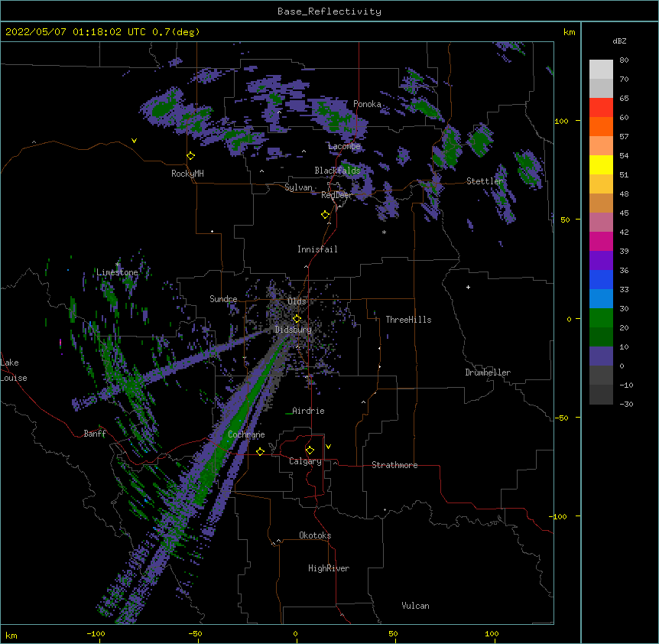Click the Louise label at the left map edge

pyautogui.click(x=14, y=378)
